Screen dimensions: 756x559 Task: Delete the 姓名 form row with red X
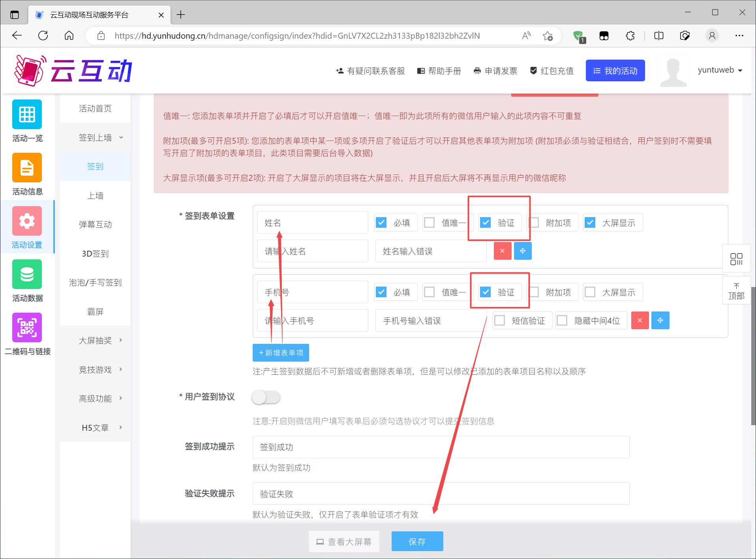pos(503,251)
